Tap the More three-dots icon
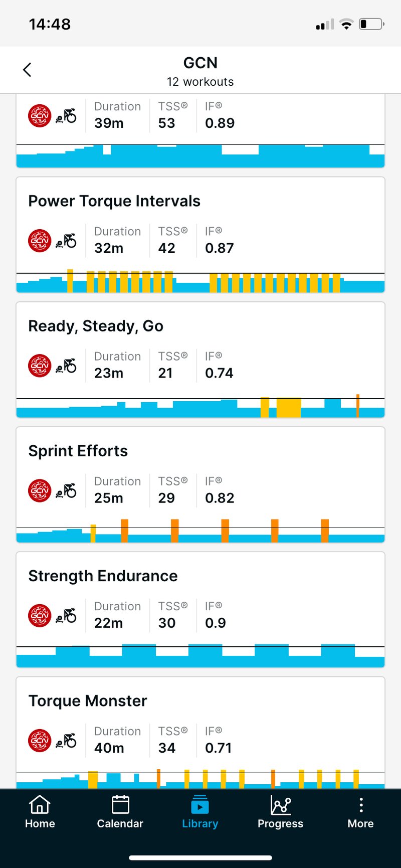401x868 pixels. pos(360,805)
